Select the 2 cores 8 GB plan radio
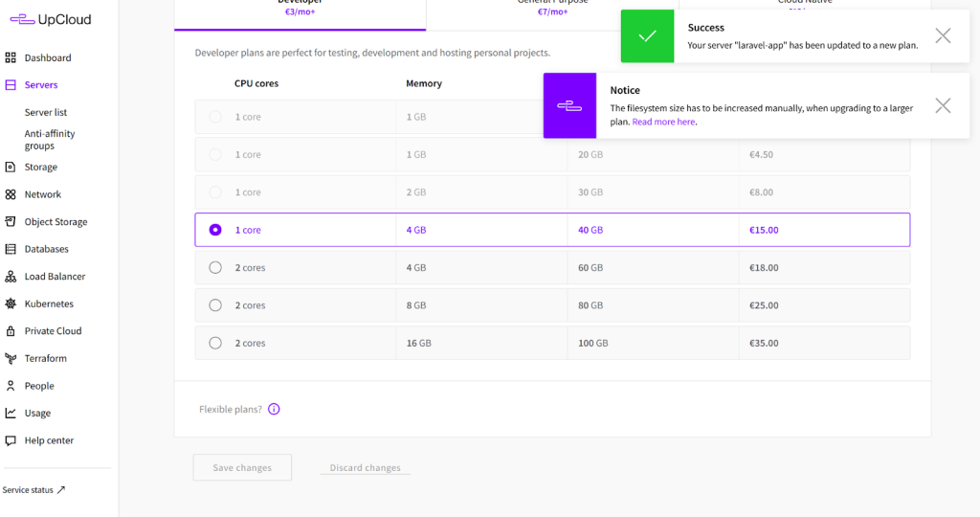 (215, 305)
